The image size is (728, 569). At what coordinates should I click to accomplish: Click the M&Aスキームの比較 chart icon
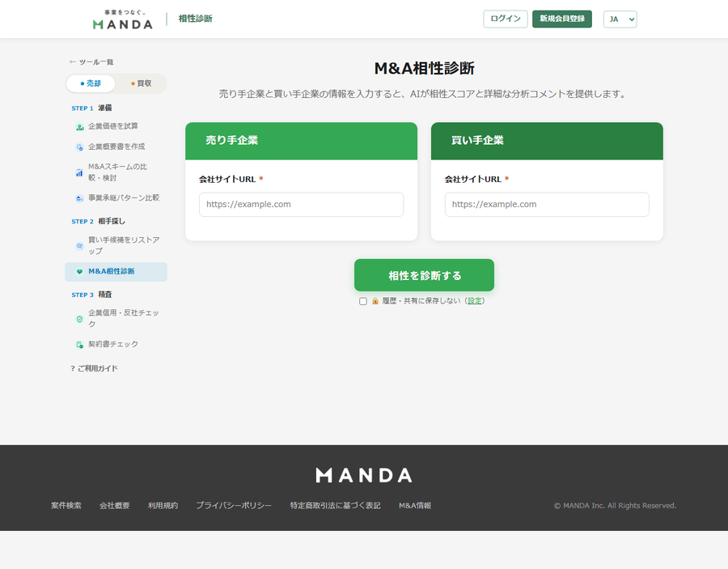click(79, 172)
